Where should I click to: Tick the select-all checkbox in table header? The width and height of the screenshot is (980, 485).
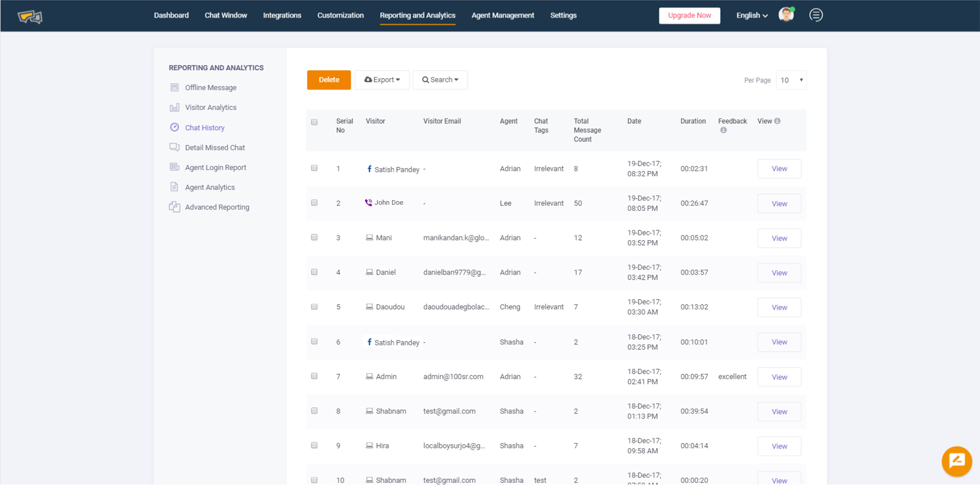pyautogui.click(x=314, y=122)
